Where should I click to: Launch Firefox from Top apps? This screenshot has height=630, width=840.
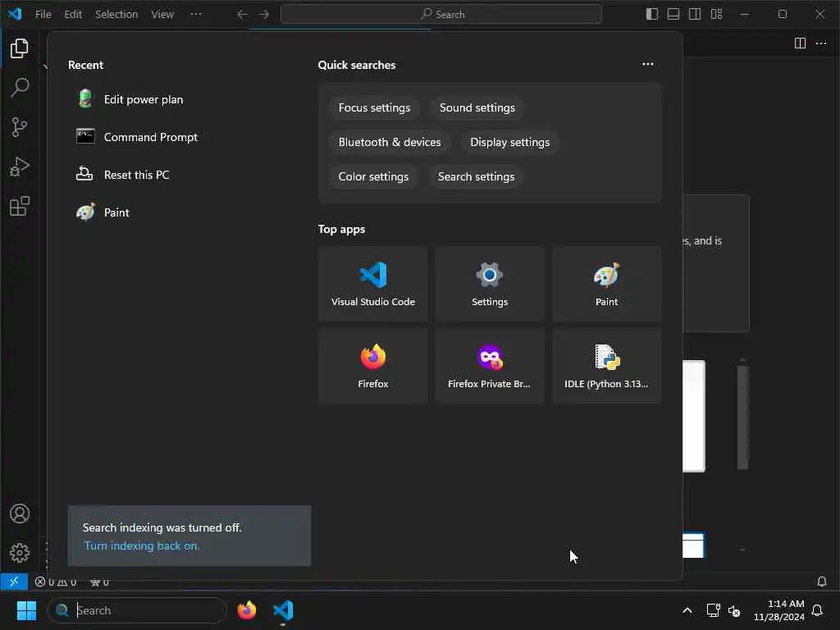(x=373, y=366)
